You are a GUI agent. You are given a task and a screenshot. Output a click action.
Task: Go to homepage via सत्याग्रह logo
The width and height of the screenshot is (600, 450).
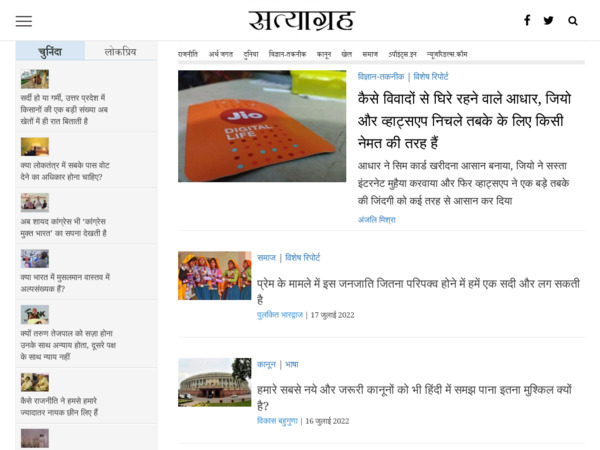[x=302, y=21]
